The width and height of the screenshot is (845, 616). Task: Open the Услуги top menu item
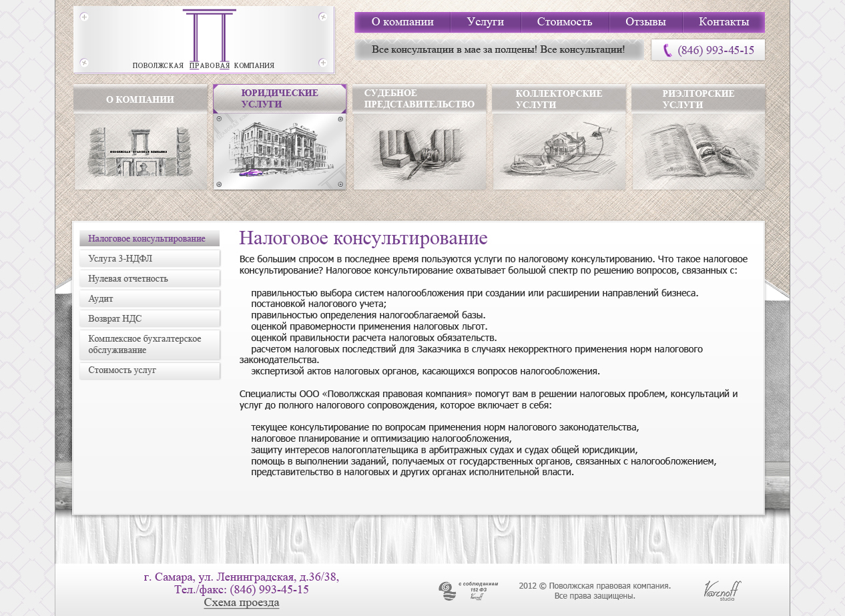(x=485, y=22)
